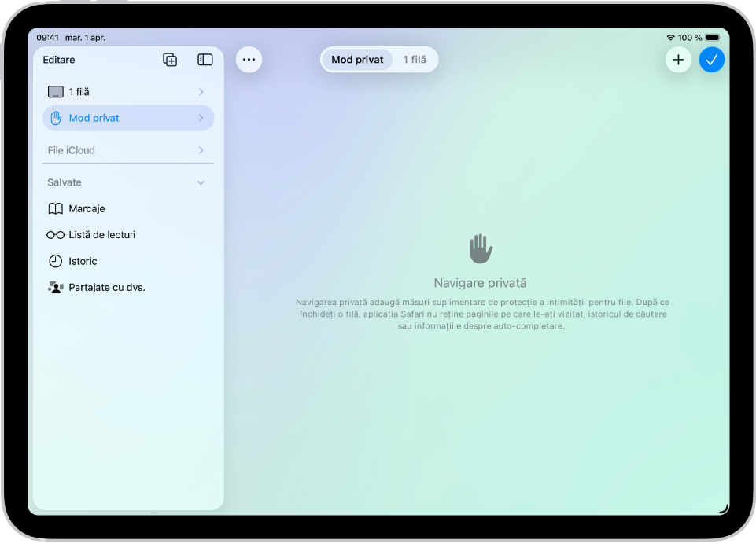This screenshot has height=544, width=756.
Task: Switch to the Mod privat tab group
Action: click(x=357, y=60)
